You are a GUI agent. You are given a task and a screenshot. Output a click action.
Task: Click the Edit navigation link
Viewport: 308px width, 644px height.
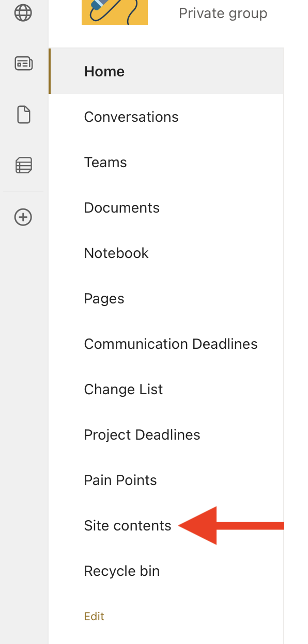pyautogui.click(x=94, y=616)
